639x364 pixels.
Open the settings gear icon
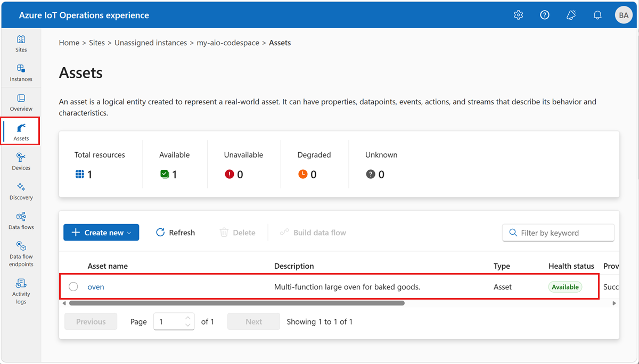point(518,15)
